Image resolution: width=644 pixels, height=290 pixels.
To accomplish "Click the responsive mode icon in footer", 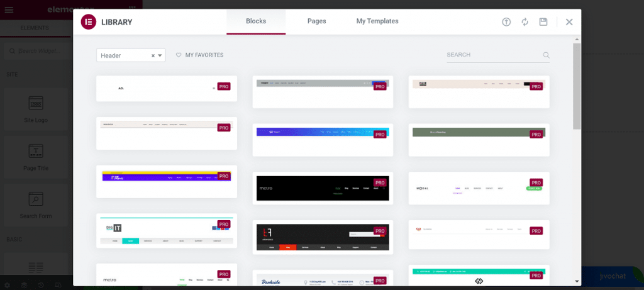I will pyautogui.click(x=58, y=285).
